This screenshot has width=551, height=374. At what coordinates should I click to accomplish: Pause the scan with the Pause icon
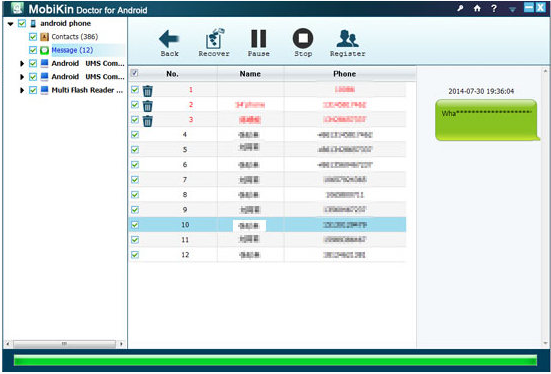[258, 38]
